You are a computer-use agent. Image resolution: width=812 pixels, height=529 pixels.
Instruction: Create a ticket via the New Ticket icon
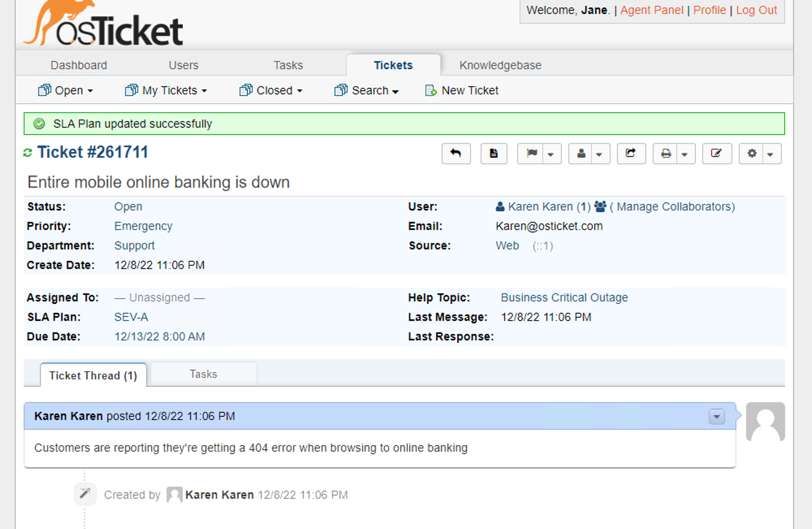click(430, 90)
